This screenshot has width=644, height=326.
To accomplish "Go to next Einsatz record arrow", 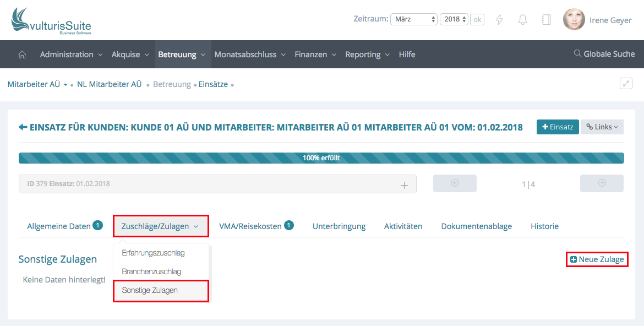I will pos(602,183).
